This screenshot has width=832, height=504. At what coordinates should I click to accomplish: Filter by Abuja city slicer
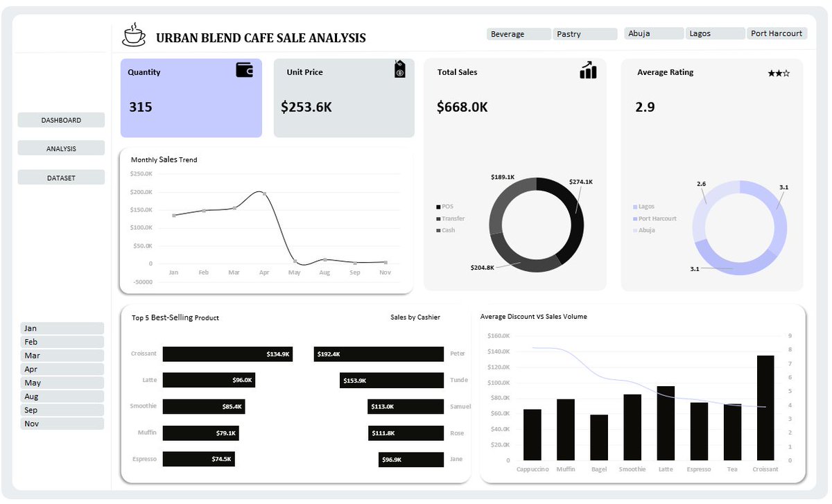[654, 33]
